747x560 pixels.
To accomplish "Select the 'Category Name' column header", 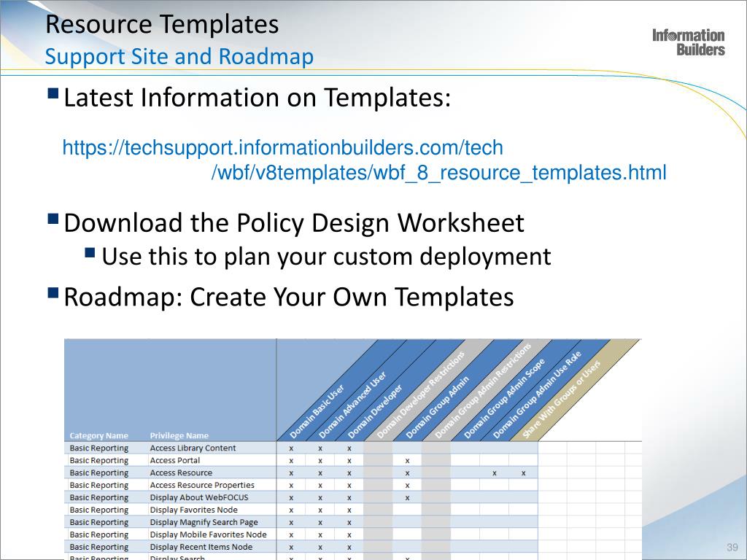I will (98, 436).
